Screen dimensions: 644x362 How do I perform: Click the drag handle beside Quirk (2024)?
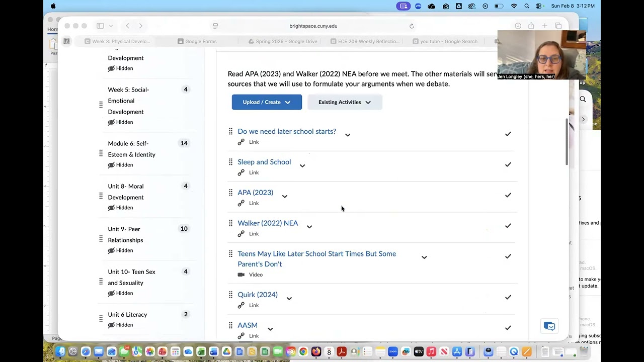point(230,295)
